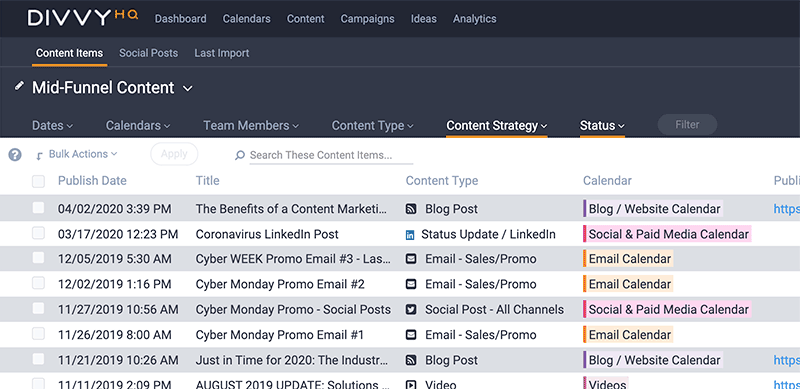Click the search magnifier icon
800x389 pixels.
(239, 155)
